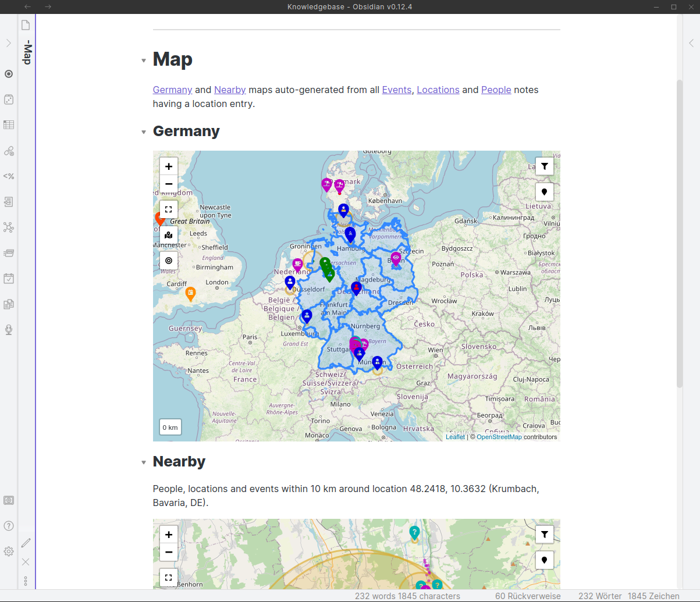Click the 60 Rückverweise status bar item
Viewport: 700px width, 602px height.
click(x=528, y=596)
